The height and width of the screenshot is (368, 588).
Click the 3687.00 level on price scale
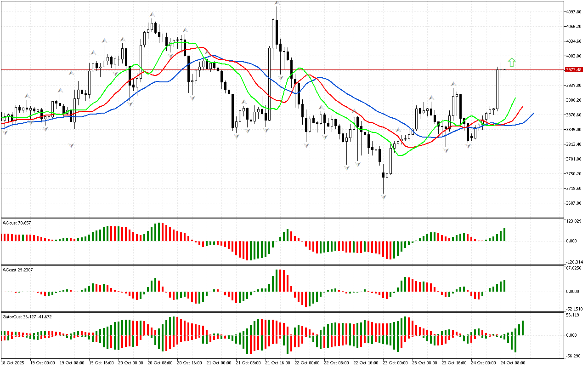click(x=574, y=203)
